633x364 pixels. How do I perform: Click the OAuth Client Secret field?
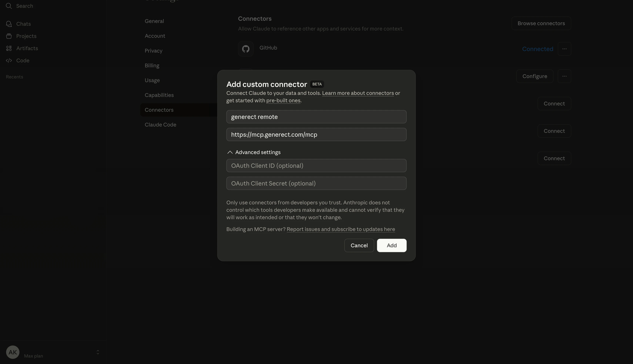[x=316, y=183]
